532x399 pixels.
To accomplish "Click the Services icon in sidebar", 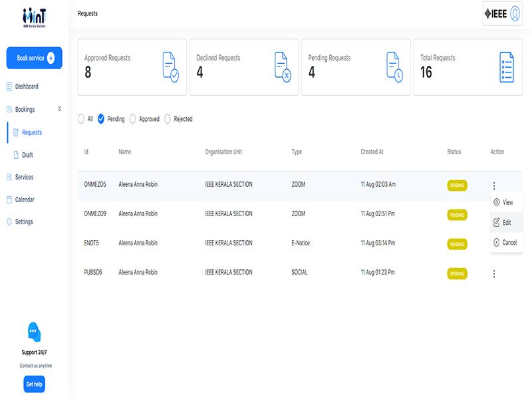I will [9, 178].
